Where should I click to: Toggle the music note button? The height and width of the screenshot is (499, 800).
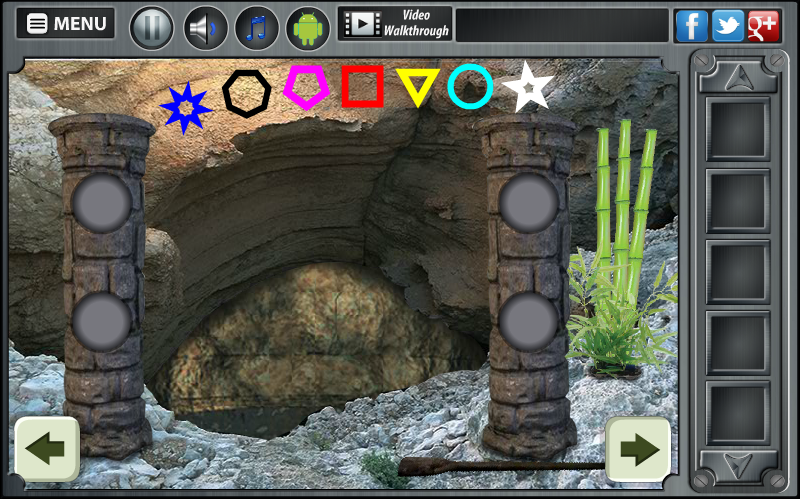point(257,28)
